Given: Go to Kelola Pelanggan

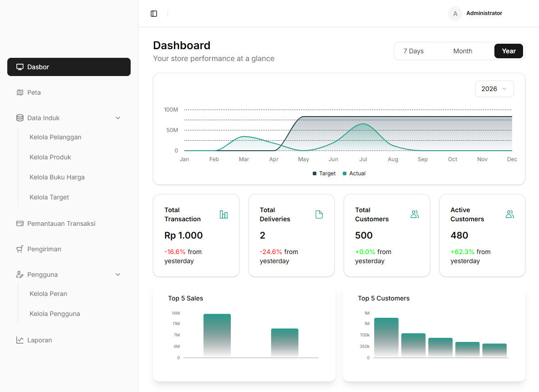Looking at the screenshot, I should coord(56,137).
